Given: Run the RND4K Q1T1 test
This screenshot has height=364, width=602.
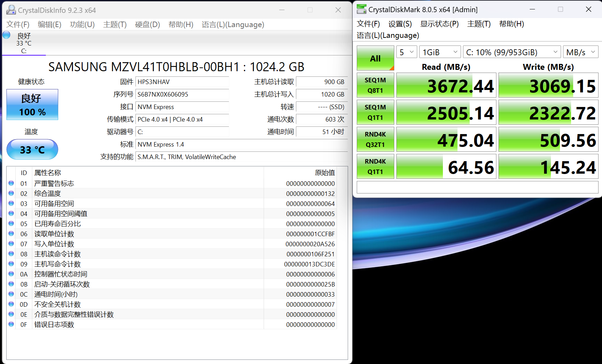Looking at the screenshot, I should [x=376, y=166].
